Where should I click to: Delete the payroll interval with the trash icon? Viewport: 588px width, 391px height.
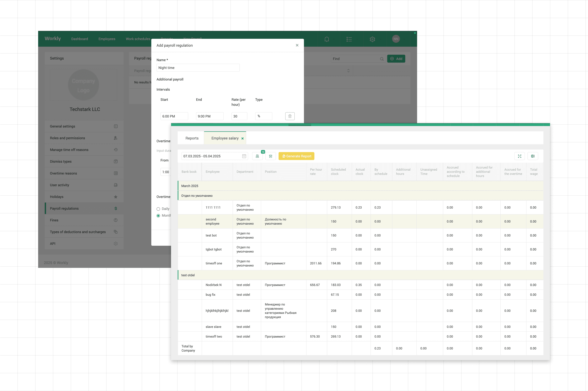tap(290, 116)
